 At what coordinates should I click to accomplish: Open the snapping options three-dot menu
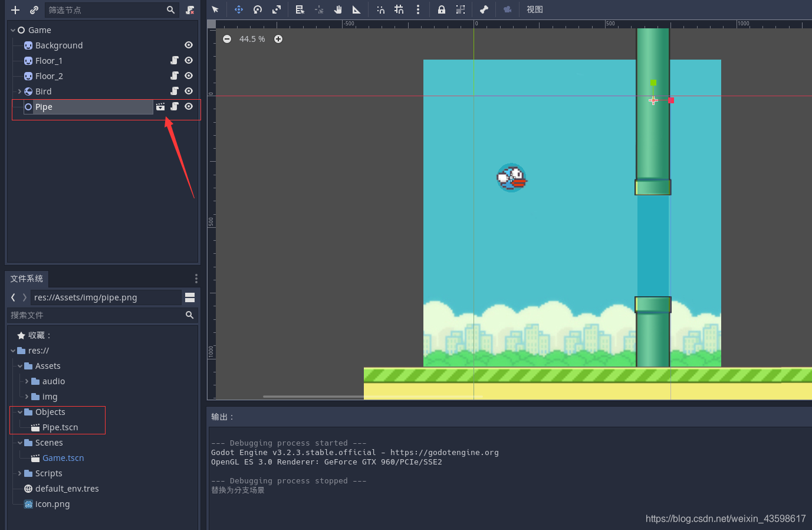tap(418, 9)
